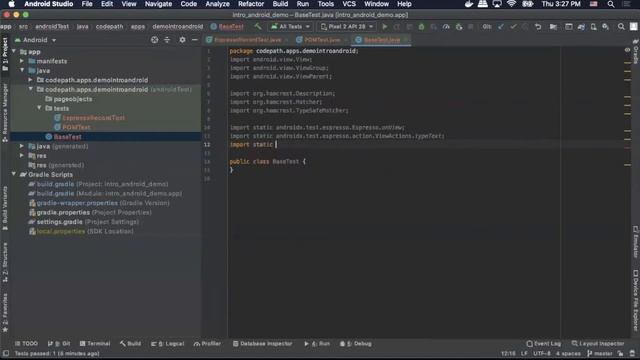Open the Run tool window at bottom
This screenshot has height=360, width=640.
click(317, 344)
